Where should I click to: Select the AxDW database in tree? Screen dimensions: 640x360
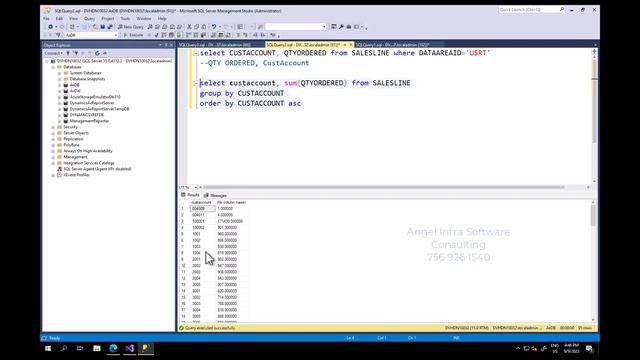point(75,91)
